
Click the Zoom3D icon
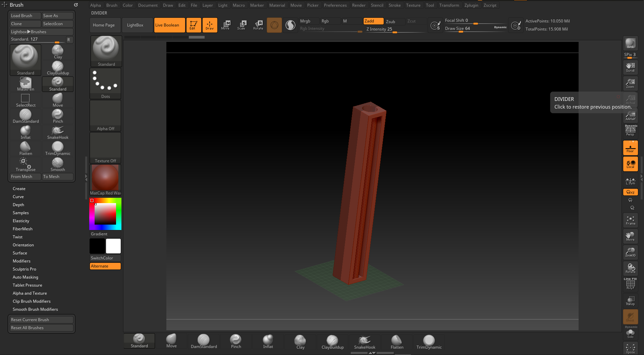pyautogui.click(x=630, y=252)
